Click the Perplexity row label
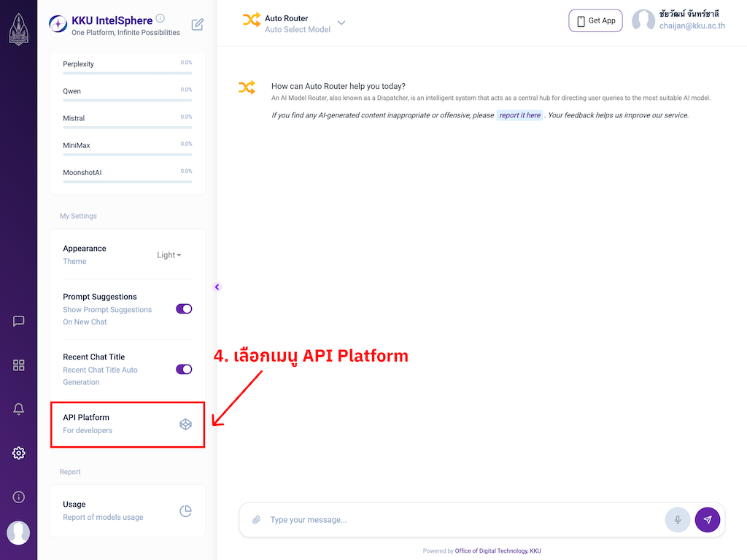747x560 pixels. coord(78,64)
